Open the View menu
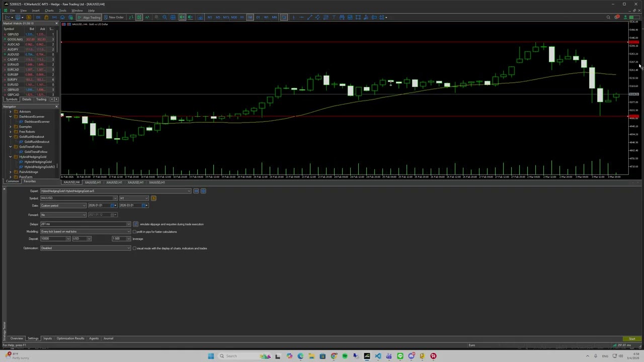This screenshot has height=362, width=644. pos(23,11)
